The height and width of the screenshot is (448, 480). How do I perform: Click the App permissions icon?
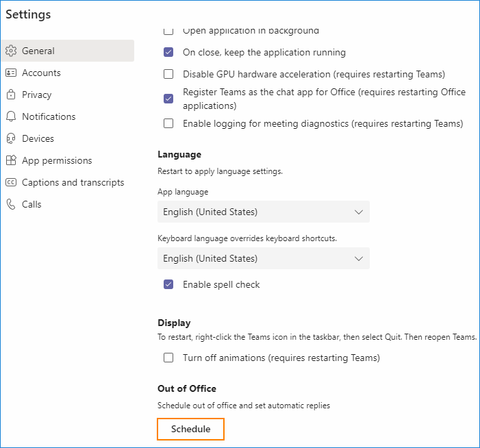tap(10, 160)
